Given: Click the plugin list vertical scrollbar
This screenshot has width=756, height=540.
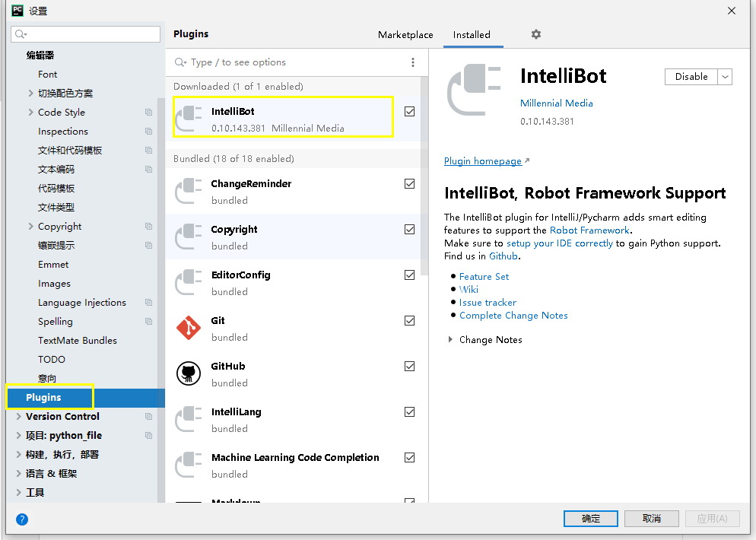Looking at the screenshot, I should (424, 176).
